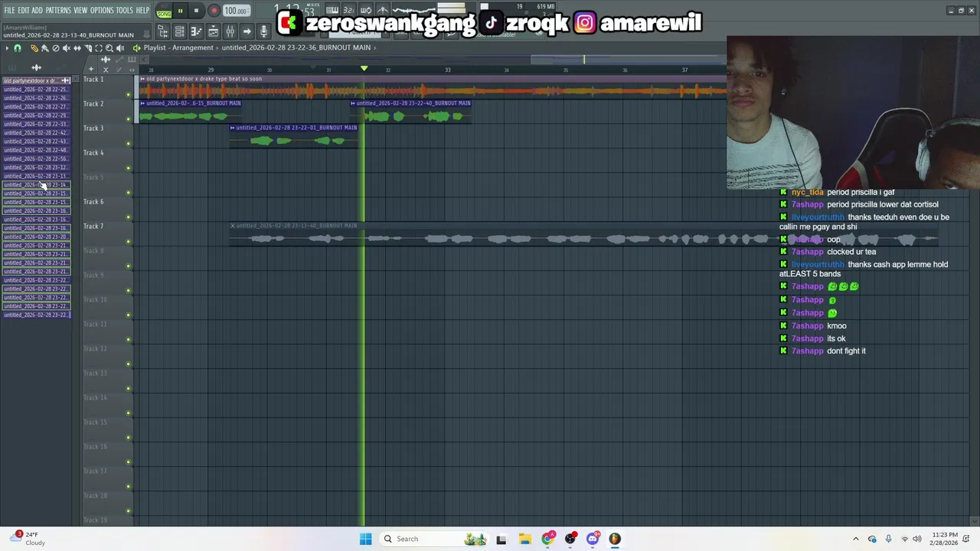Toggle the Track 10 mute LED
This screenshot has height=551, width=980.
click(x=128, y=315)
